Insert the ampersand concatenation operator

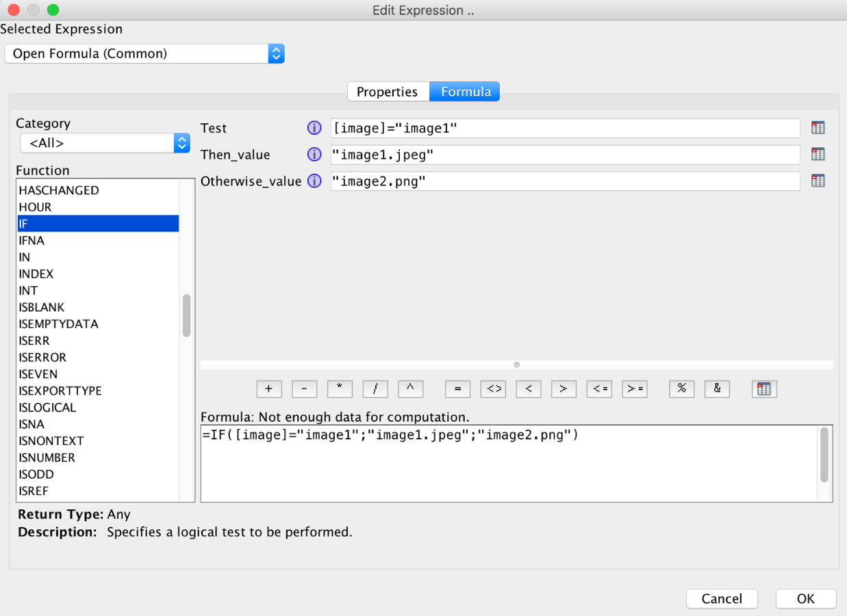(x=717, y=389)
